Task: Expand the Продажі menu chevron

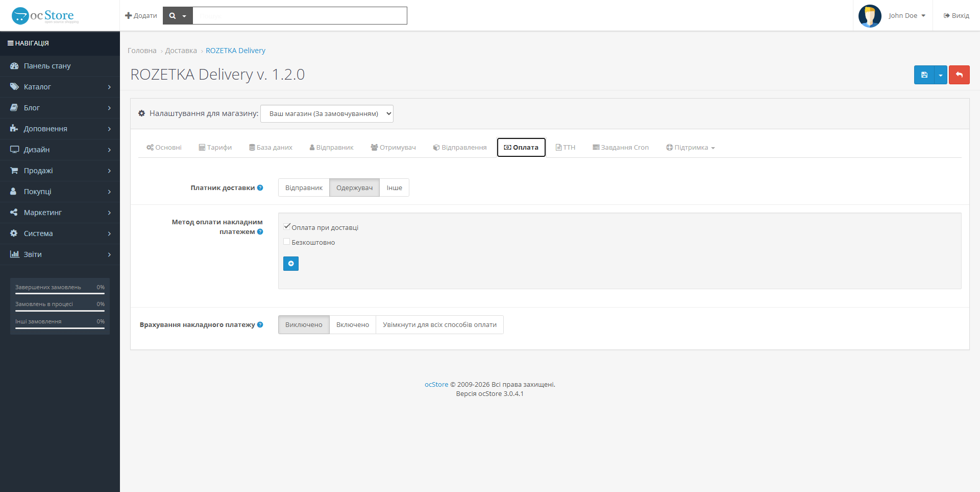Action: point(109,171)
